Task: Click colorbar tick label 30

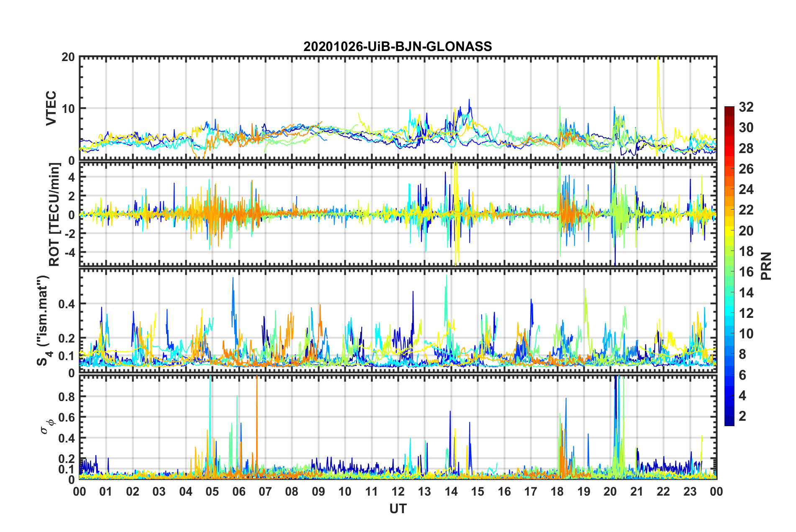Action: click(746, 128)
